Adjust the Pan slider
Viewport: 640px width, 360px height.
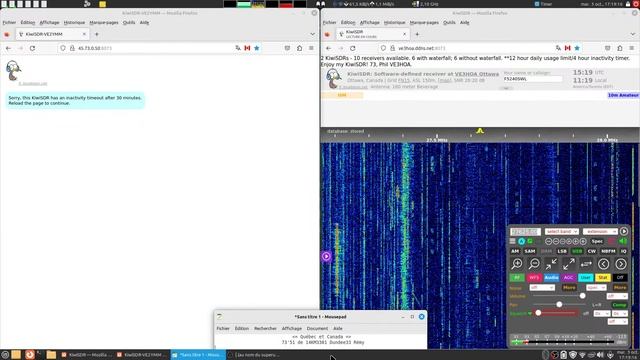click(559, 304)
